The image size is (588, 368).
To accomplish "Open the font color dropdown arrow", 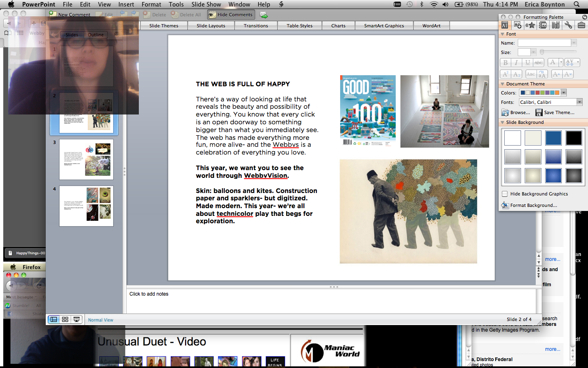I will point(561,63).
